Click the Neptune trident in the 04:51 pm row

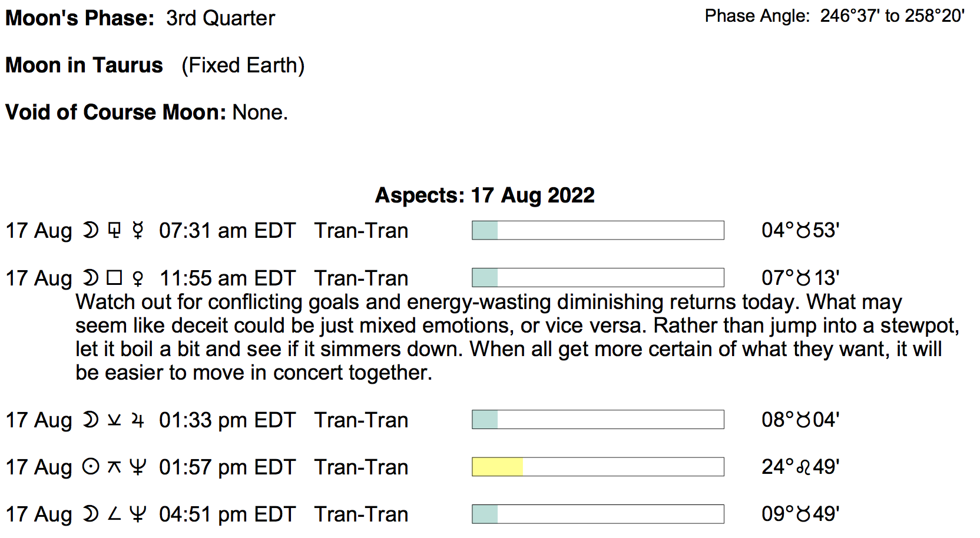click(x=138, y=514)
